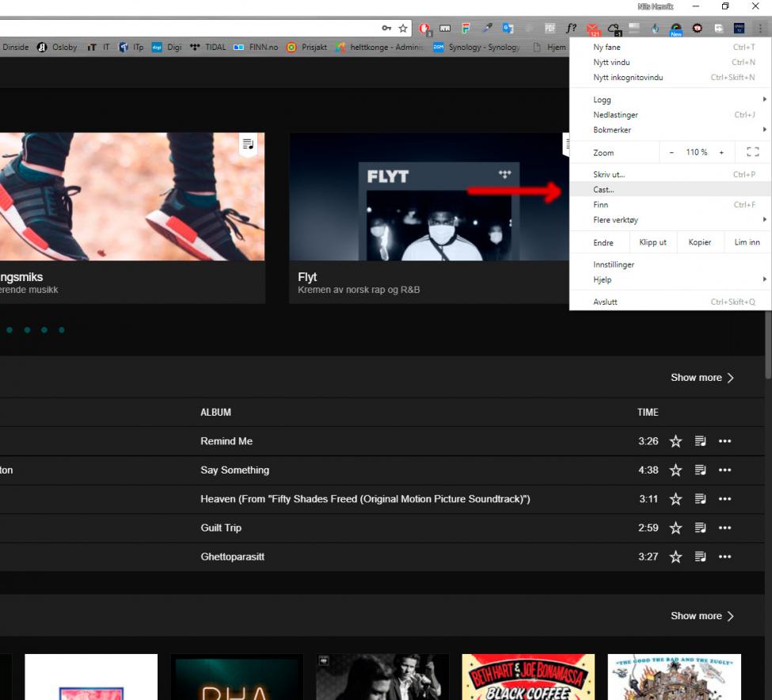This screenshot has width=772, height=700.
Task: Click the WhatFont f? extension icon
Action: (571, 29)
